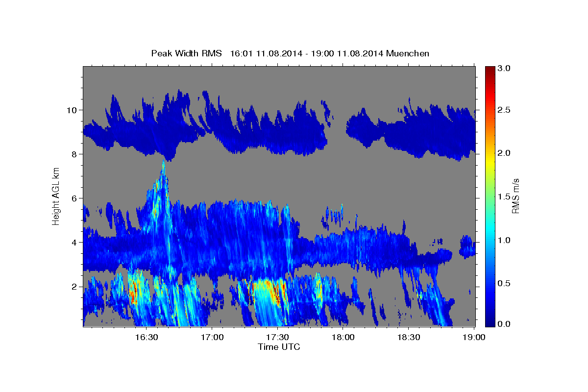Click the colorbar value 1.0
The image size is (588, 392).
(505, 240)
